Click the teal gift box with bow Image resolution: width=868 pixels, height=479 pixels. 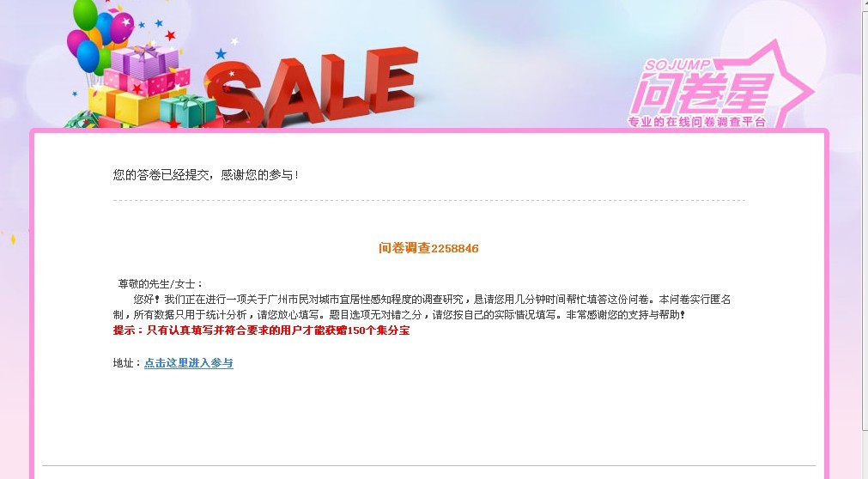[x=189, y=111]
